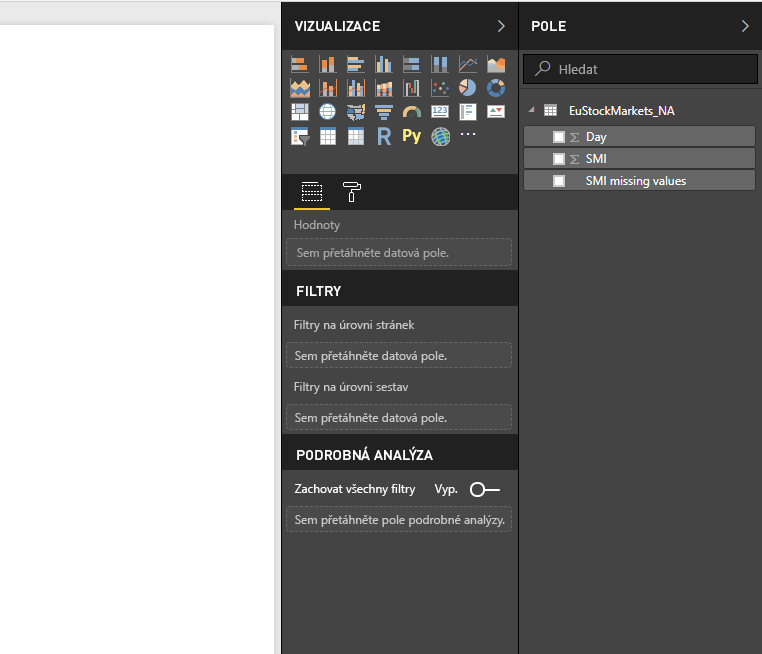Select the Scatter chart visual
Screen dimensions: 762x654
pos(440,88)
